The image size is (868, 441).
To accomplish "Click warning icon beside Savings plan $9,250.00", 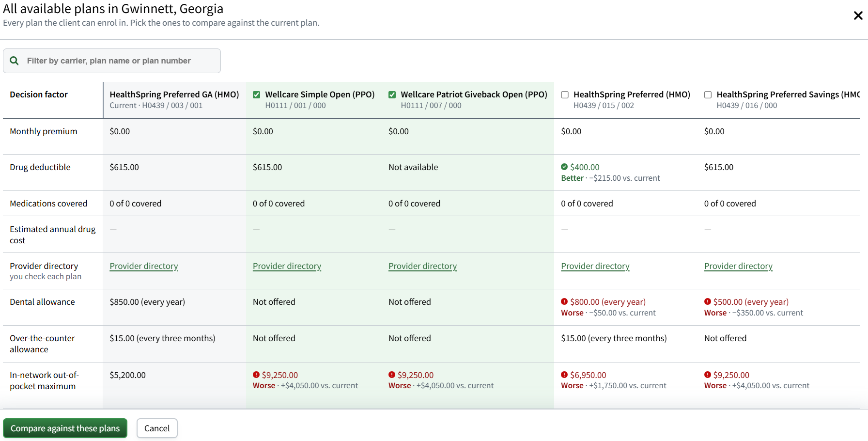I will pyautogui.click(x=708, y=375).
